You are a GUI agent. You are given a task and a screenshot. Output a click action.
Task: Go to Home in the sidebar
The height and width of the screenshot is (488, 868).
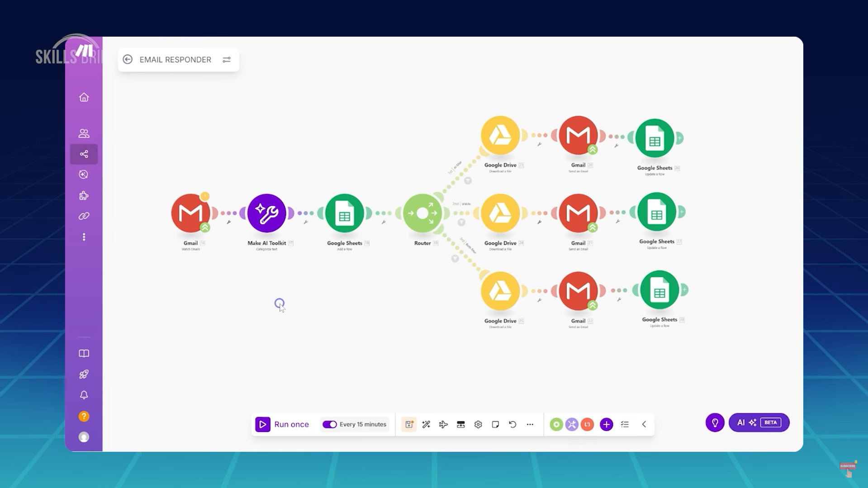coord(84,97)
